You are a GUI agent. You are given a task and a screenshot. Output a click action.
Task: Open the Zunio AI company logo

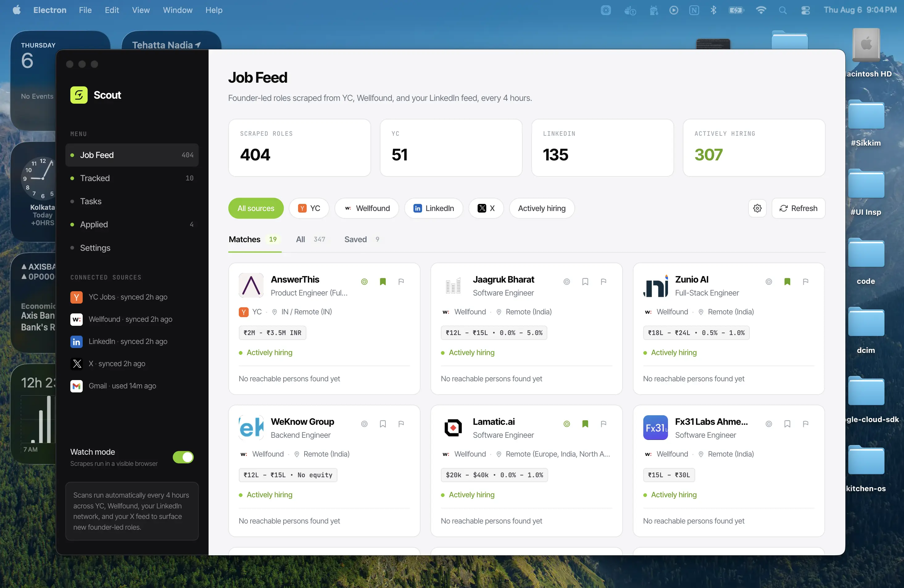(x=656, y=285)
